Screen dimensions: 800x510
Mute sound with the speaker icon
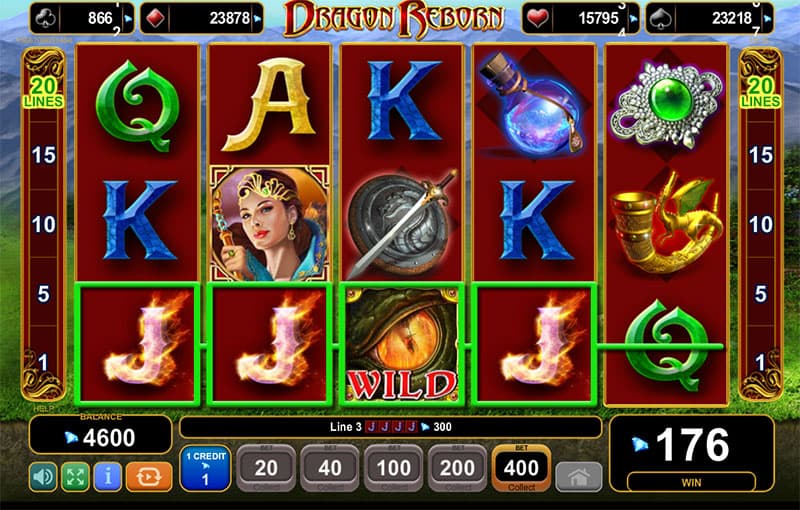click(x=43, y=477)
